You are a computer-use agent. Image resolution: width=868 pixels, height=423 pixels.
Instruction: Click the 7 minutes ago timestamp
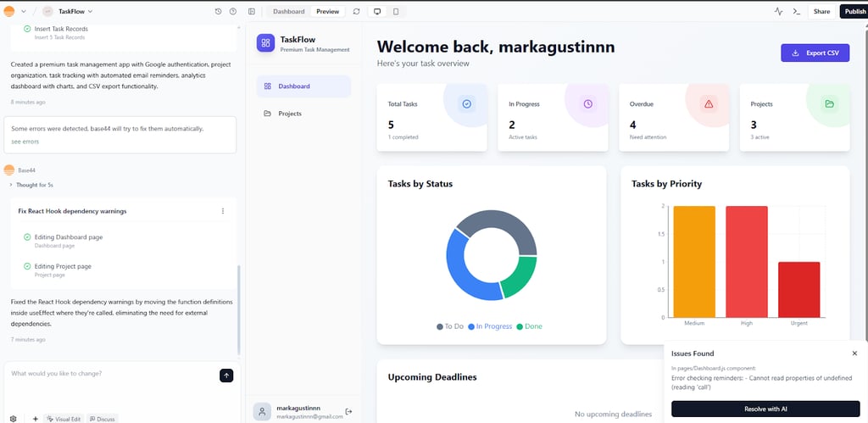click(x=28, y=339)
